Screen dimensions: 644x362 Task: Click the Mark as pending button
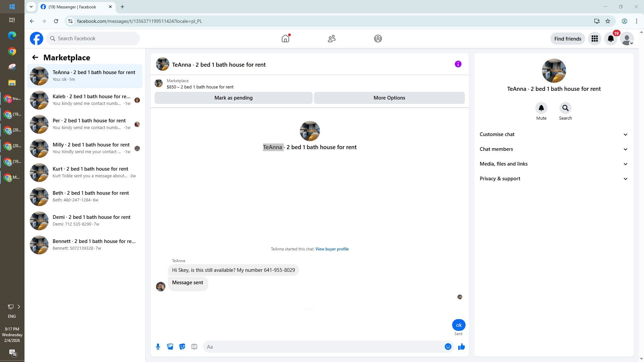233,98
